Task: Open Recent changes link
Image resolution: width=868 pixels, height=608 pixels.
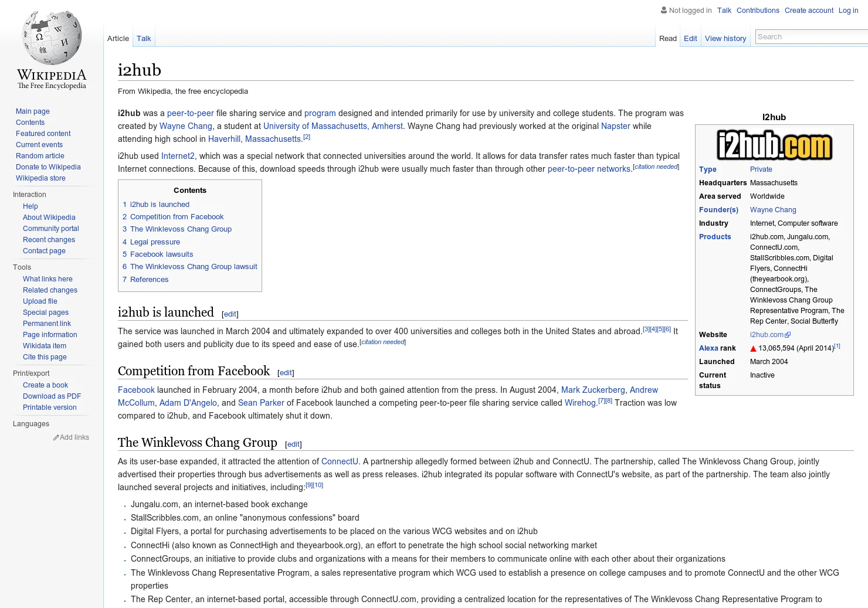Action: [49, 240]
